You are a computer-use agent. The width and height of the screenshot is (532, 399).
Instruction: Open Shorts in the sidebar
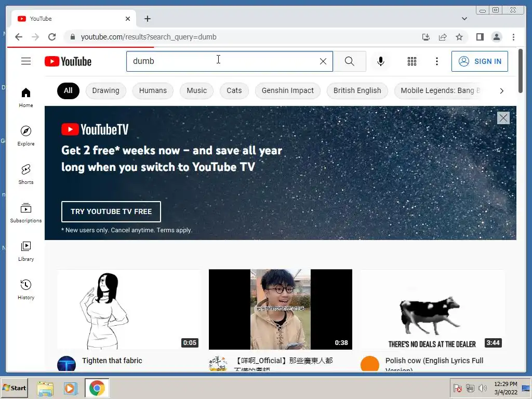pos(26,175)
